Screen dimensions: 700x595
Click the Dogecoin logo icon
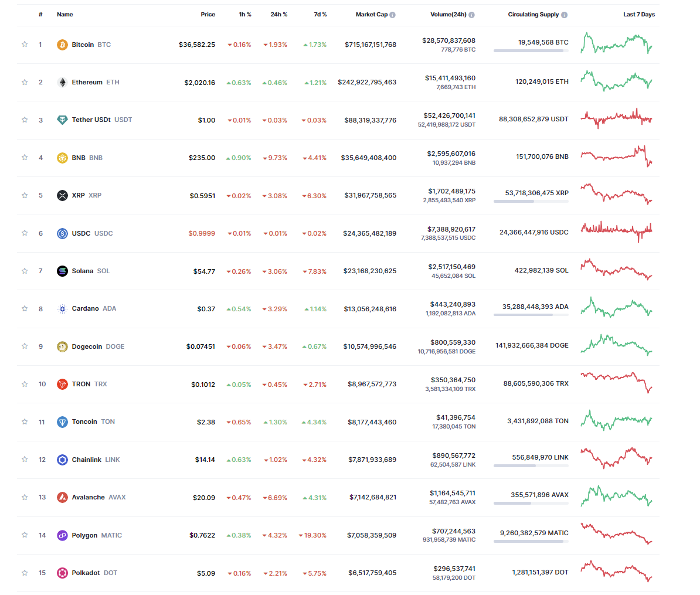[62, 346]
